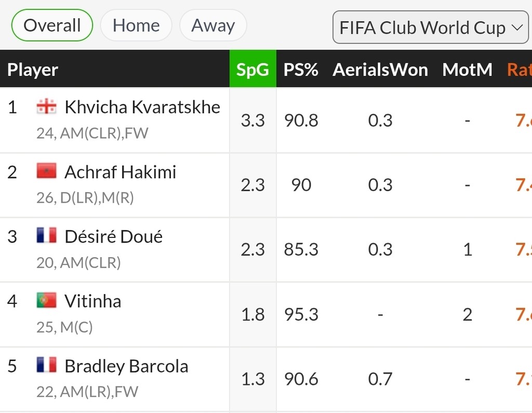Screen dimensions: 532x413
Task: Open Bradley Barcola player profile
Action: (x=126, y=366)
